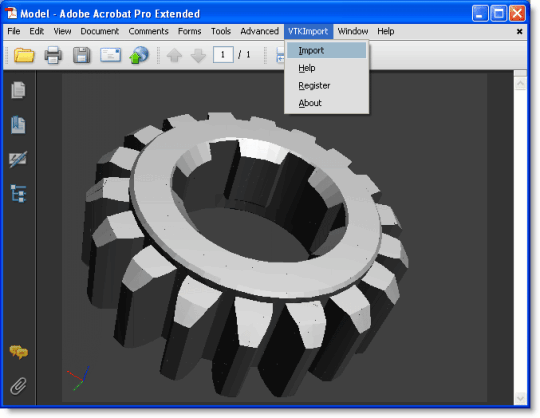Choose Register in VTKImport dropdown
Image resolution: width=540 pixels, height=418 pixels.
326,85
